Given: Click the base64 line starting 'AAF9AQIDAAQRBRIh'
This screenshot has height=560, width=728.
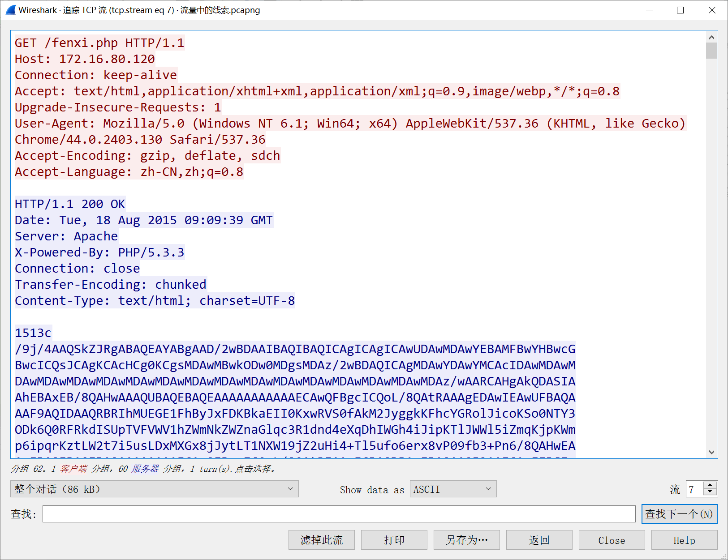Looking at the screenshot, I should pos(295,414).
